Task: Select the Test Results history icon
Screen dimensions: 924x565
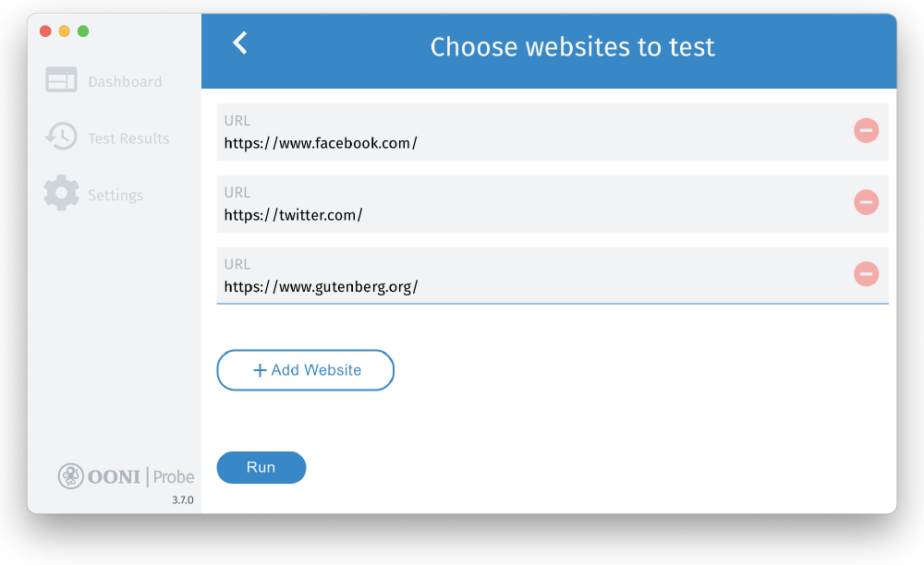Action: click(x=61, y=137)
